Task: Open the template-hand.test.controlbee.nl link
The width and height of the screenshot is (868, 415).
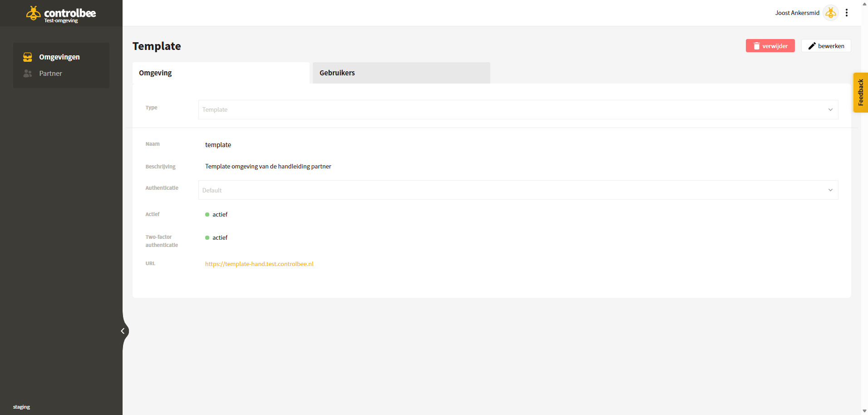Action: 259,264
